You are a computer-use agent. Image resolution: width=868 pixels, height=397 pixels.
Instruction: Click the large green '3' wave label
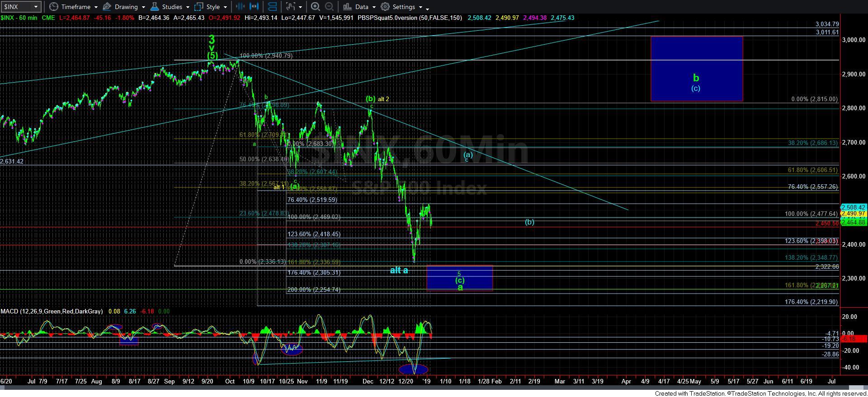coord(211,39)
